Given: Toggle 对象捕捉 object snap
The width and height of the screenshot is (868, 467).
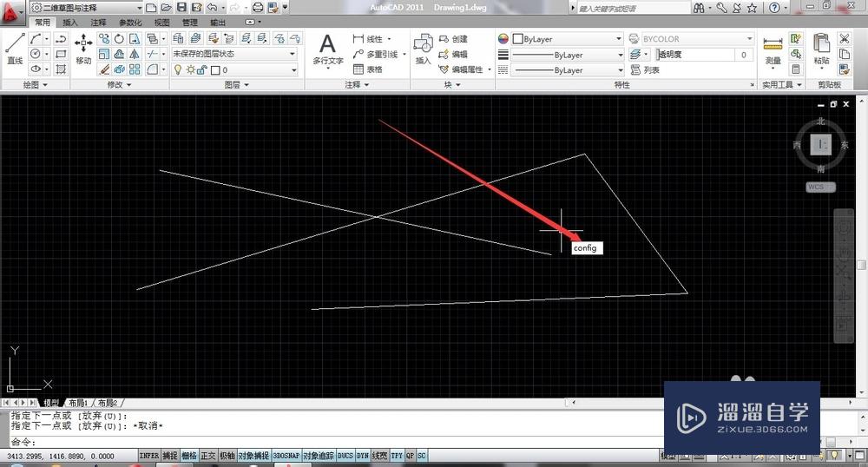Looking at the screenshot, I should tap(253, 456).
